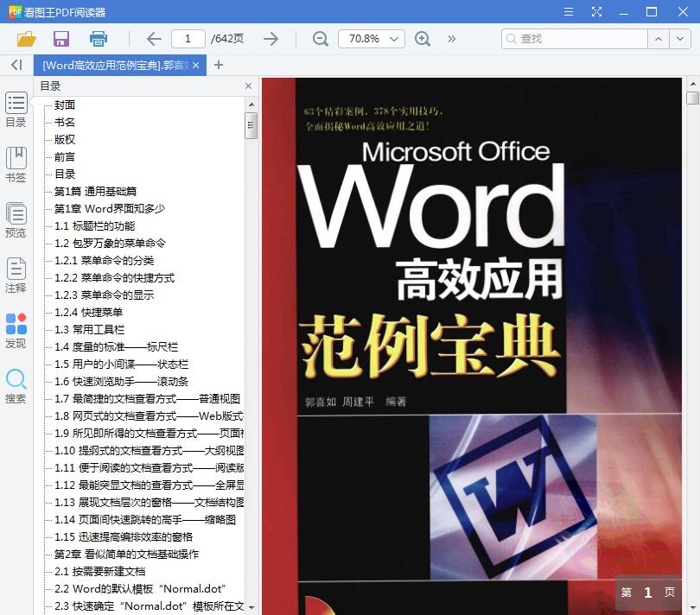The height and width of the screenshot is (615, 700).
Task: Go to the previous page arrow
Action: click(154, 39)
